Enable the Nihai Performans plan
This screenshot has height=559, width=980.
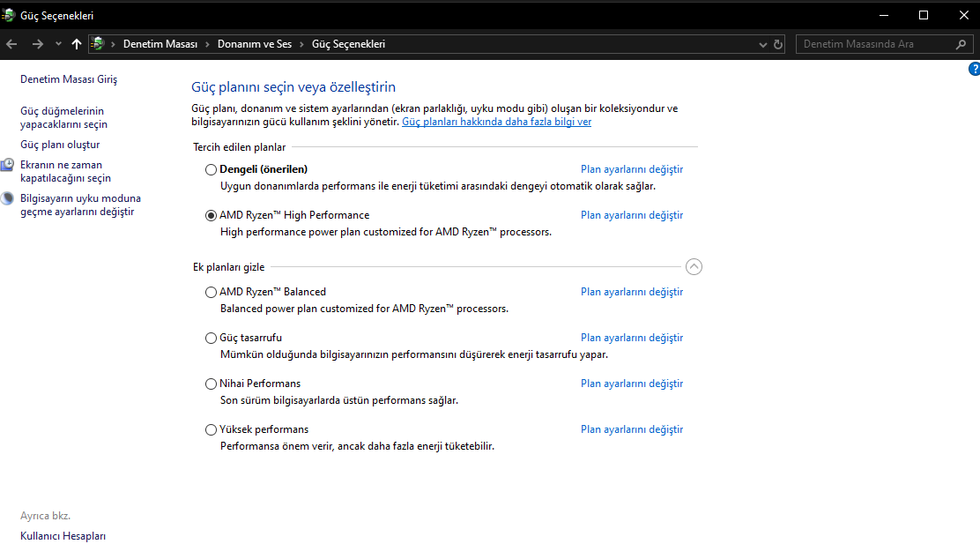coord(211,384)
